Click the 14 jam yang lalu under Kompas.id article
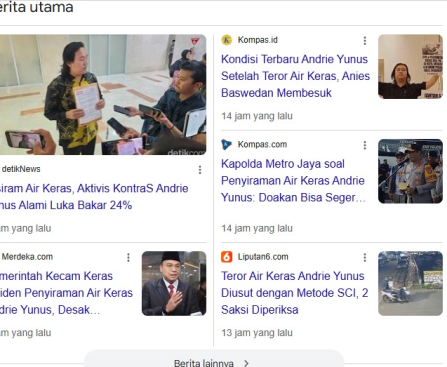This screenshot has width=447, height=367. pyautogui.click(x=257, y=116)
